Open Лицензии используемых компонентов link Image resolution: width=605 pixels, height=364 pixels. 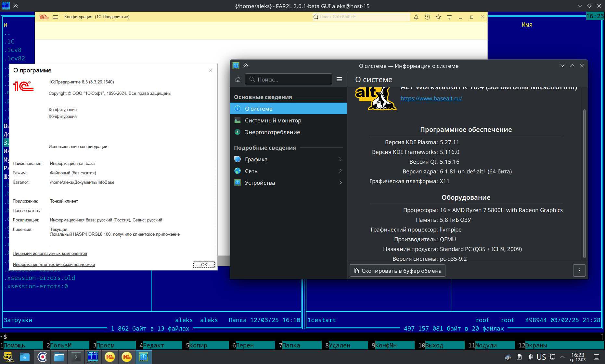point(50,254)
